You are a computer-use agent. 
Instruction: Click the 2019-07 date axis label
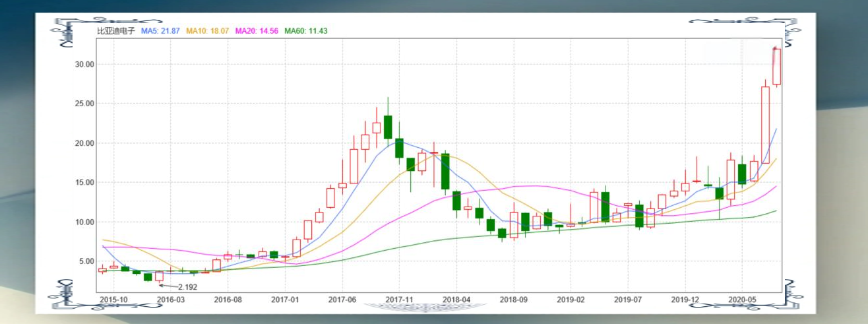(x=628, y=300)
